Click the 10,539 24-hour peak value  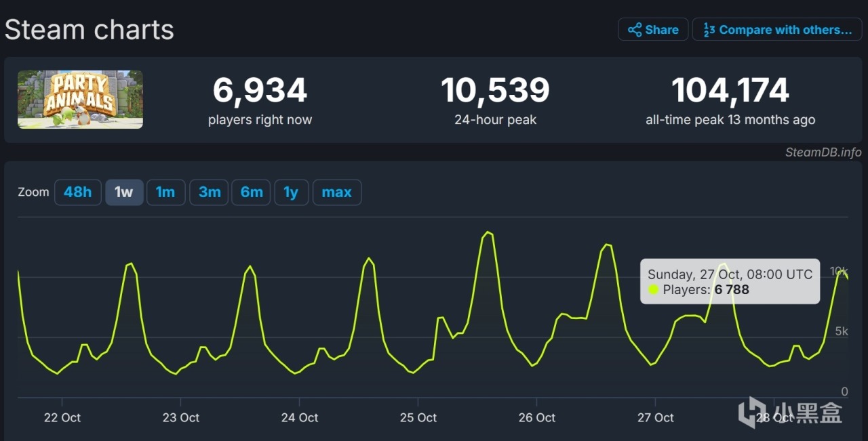(495, 90)
